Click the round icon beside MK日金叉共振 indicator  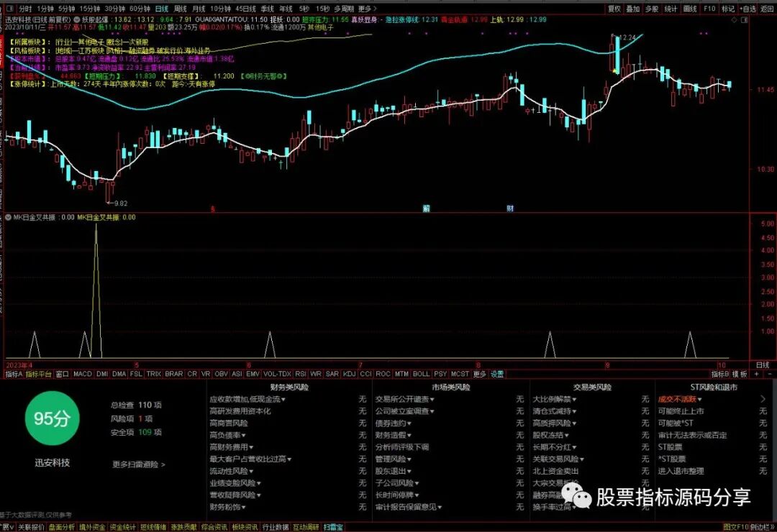pos(8,217)
